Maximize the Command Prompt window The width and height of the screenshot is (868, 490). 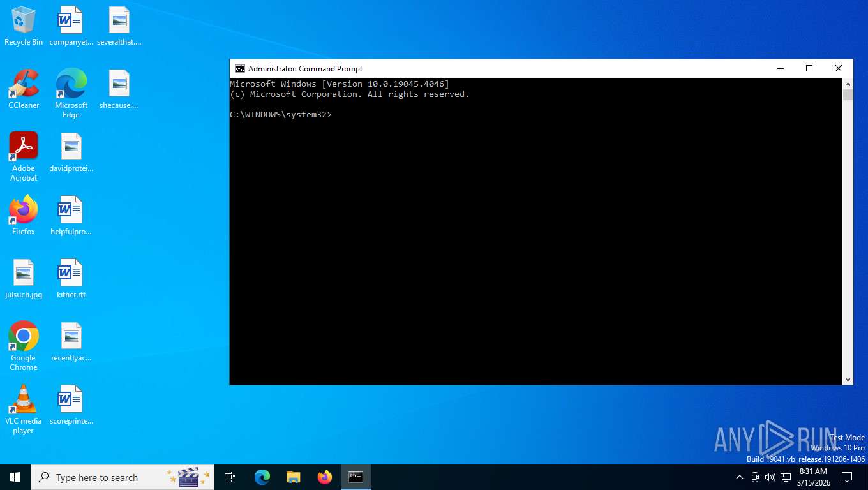click(809, 69)
